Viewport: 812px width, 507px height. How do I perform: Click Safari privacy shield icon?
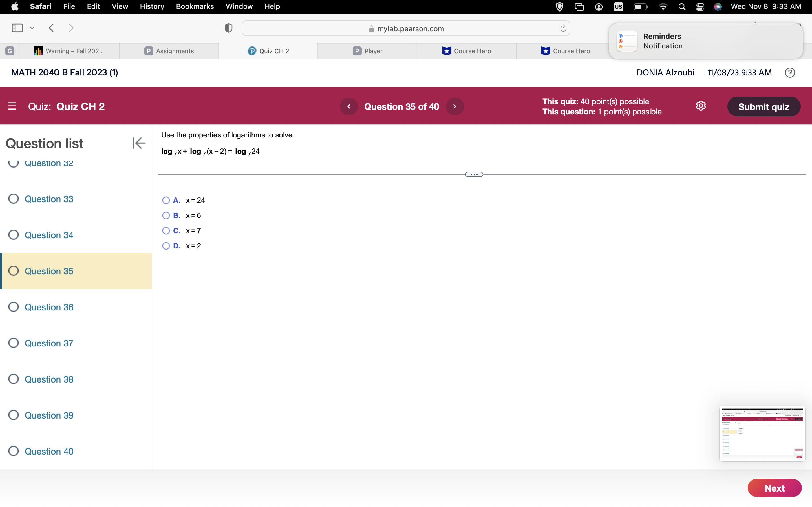228,28
